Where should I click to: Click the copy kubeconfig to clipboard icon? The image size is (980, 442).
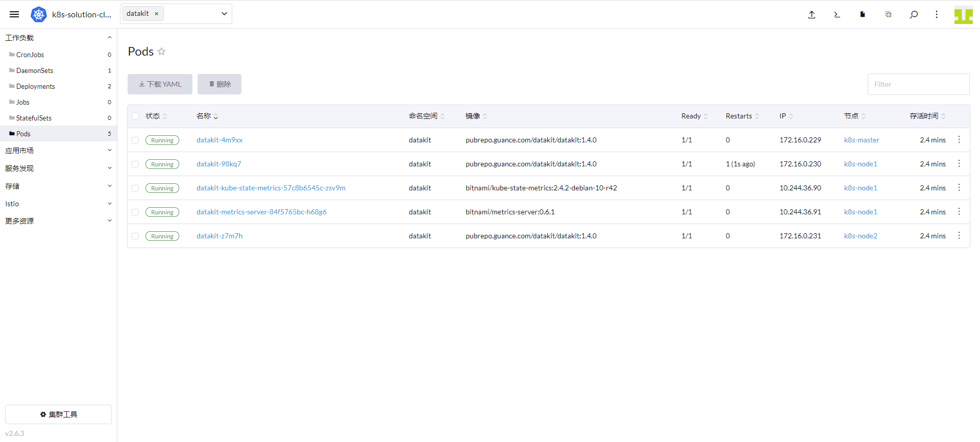[888, 14]
